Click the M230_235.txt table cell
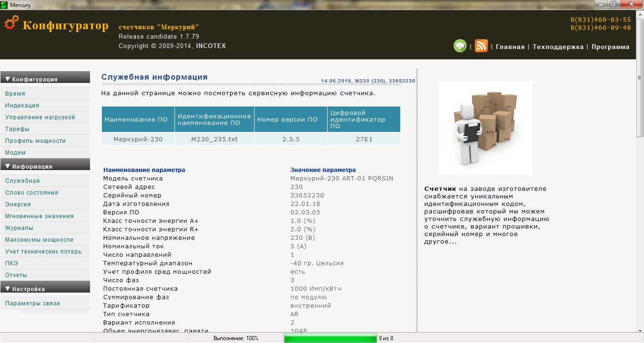This screenshot has width=644, height=343. [x=215, y=139]
